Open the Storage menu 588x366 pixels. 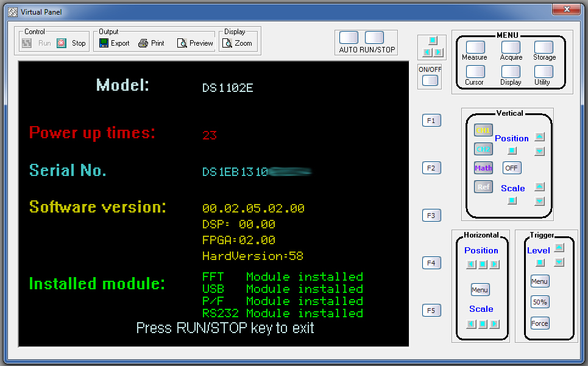[544, 48]
